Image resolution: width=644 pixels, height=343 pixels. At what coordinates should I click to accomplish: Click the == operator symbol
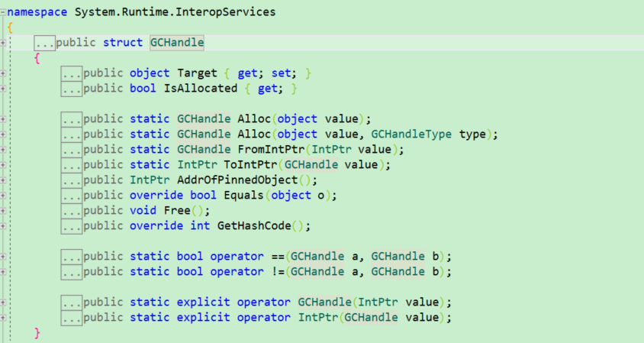[278, 256]
